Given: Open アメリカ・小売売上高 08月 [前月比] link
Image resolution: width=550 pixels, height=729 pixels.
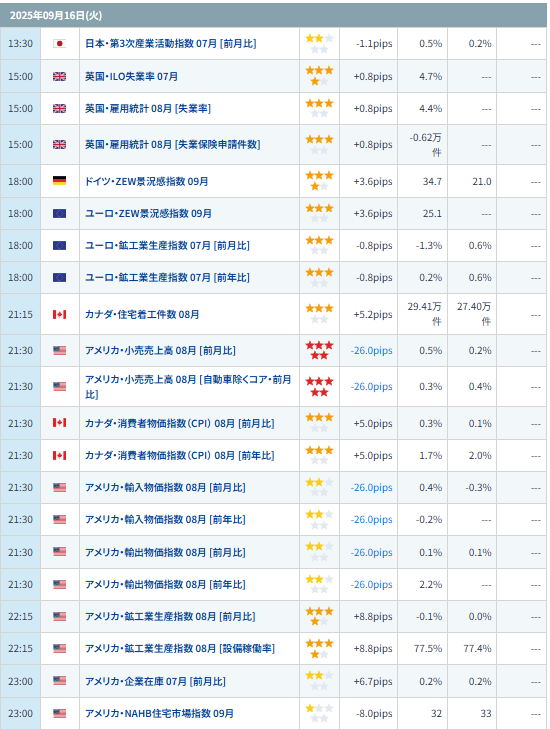Looking at the screenshot, I should [160, 351].
